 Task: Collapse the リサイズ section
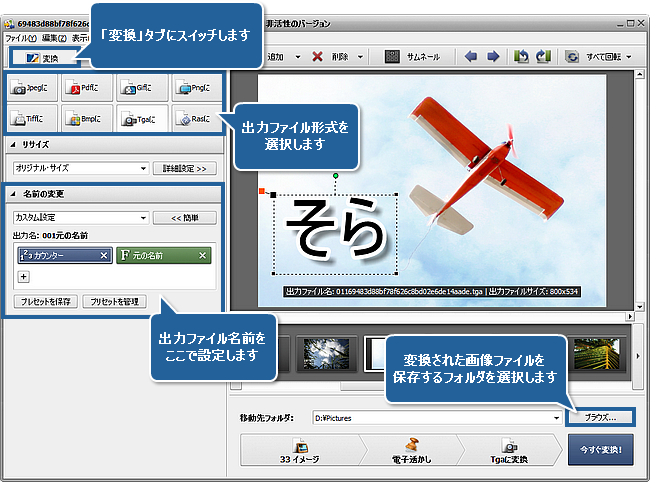(x=13, y=145)
